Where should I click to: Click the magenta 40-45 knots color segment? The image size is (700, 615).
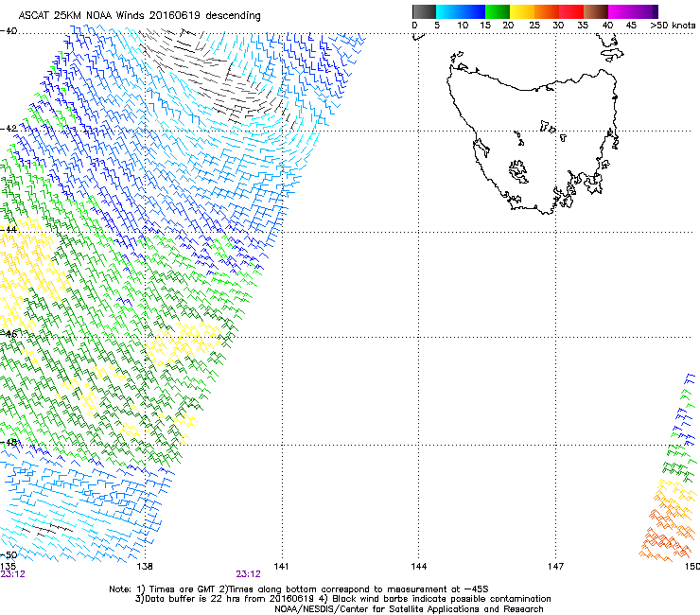pos(621,11)
